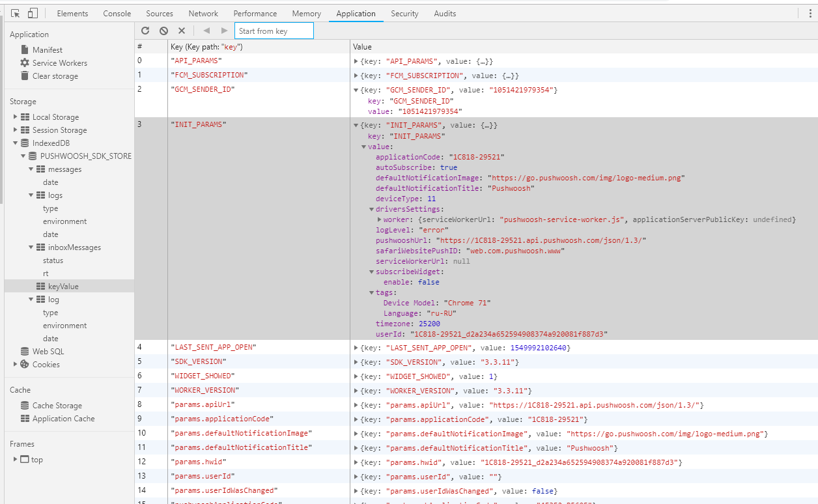This screenshot has width=818, height=504.
Task: Toggle the device toolbar icon
Action: coord(33,13)
